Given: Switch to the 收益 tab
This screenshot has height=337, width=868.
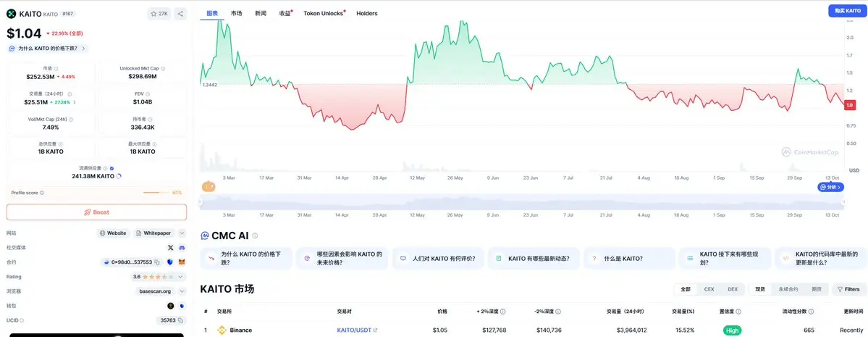Looking at the screenshot, I should coord(285,13).
